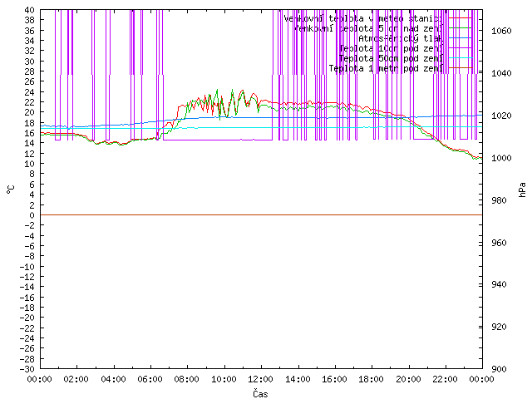Image resolution: width=532 pixels, height=399 pixels.
Task: Select the 'Teplota 10cm pod zemí' legend label
Action: [391, 48]
